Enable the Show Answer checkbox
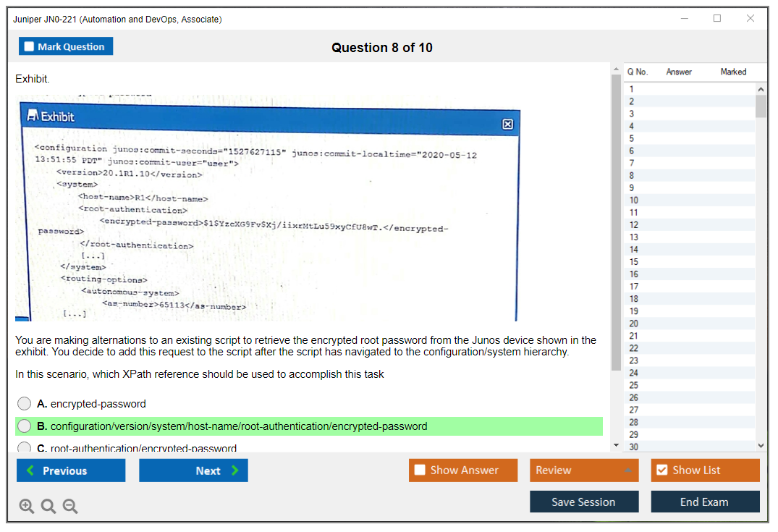778x532 pixels. coord(420,470)
